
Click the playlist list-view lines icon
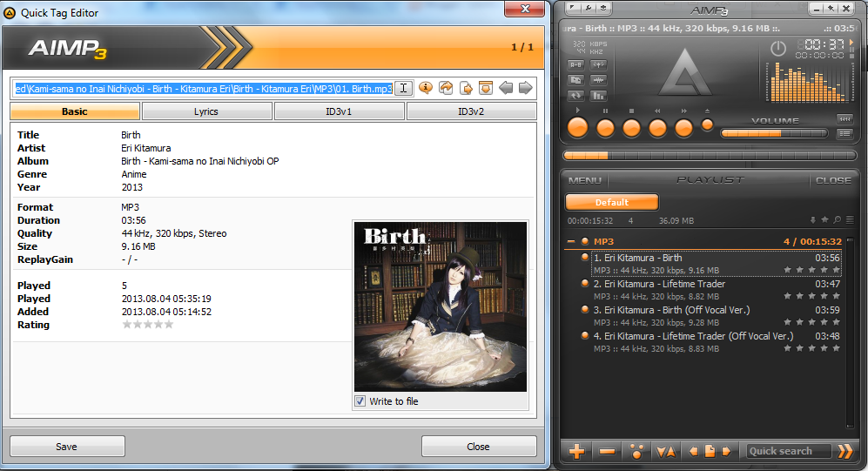[x=850, y=220]
